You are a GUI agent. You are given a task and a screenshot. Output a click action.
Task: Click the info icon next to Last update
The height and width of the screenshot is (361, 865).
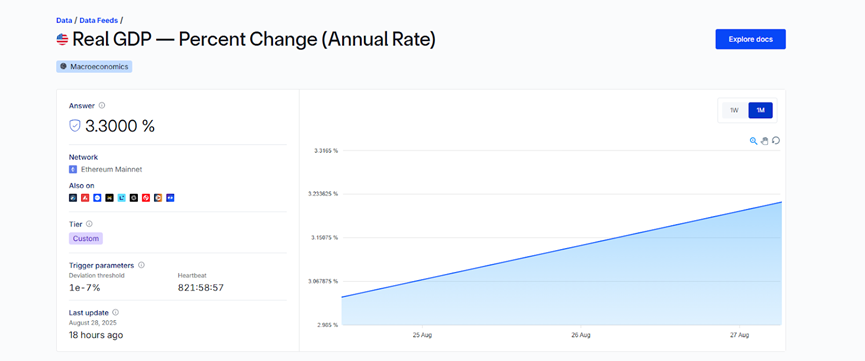click(115, 312)
